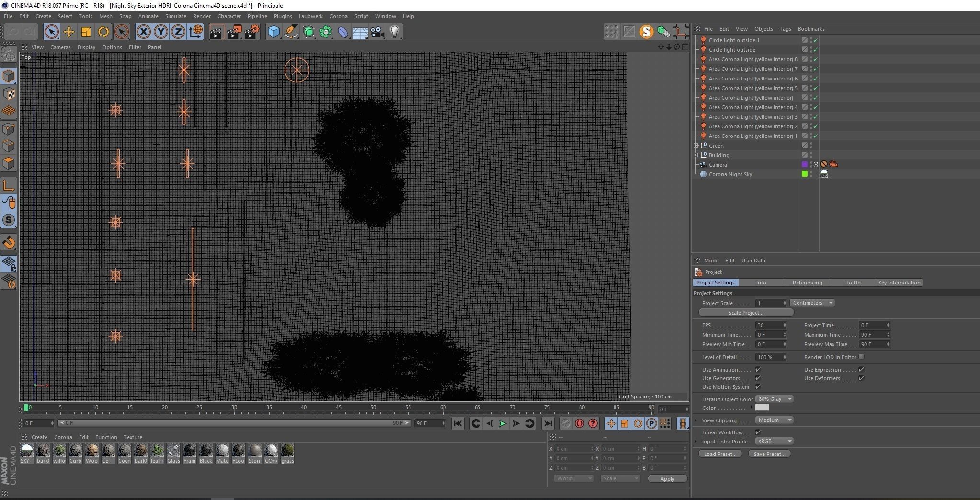Enable Render LOD in Editor
Screen dimensions: 980x500
[x=861, y=357]
